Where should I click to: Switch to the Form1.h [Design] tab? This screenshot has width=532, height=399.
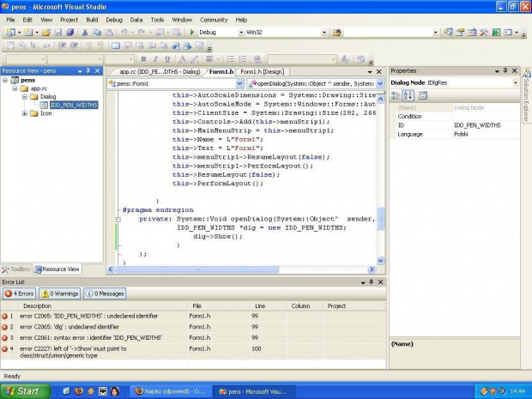(262, 71)
